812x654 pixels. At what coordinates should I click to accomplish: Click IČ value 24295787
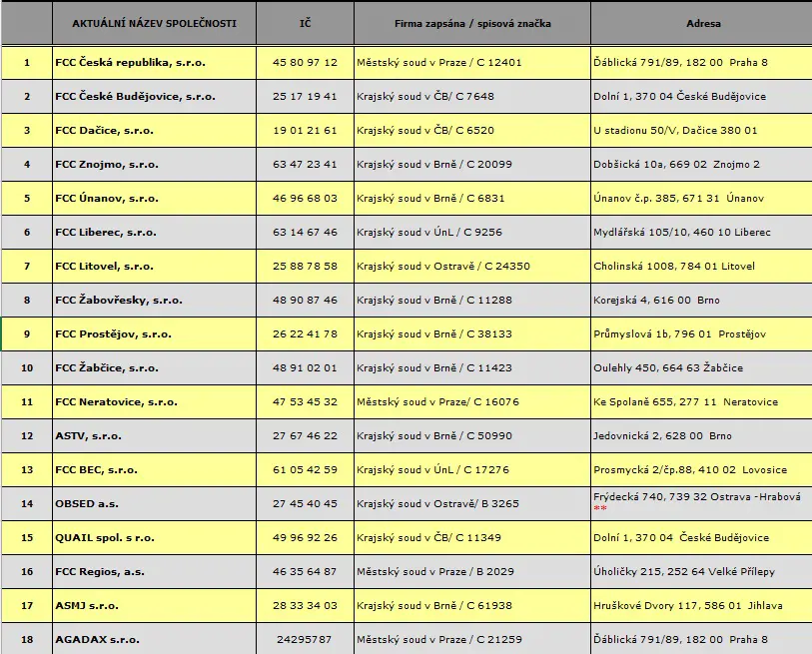coord(304,639)
